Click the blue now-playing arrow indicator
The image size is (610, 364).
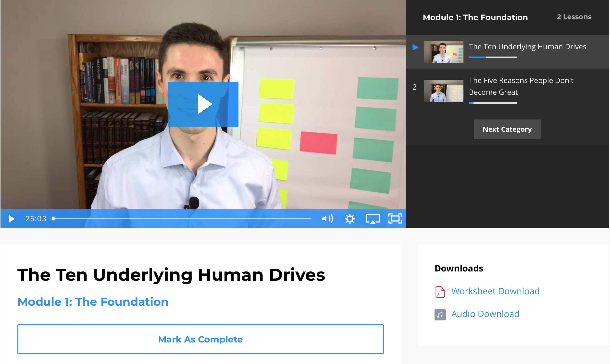[415, 47]
